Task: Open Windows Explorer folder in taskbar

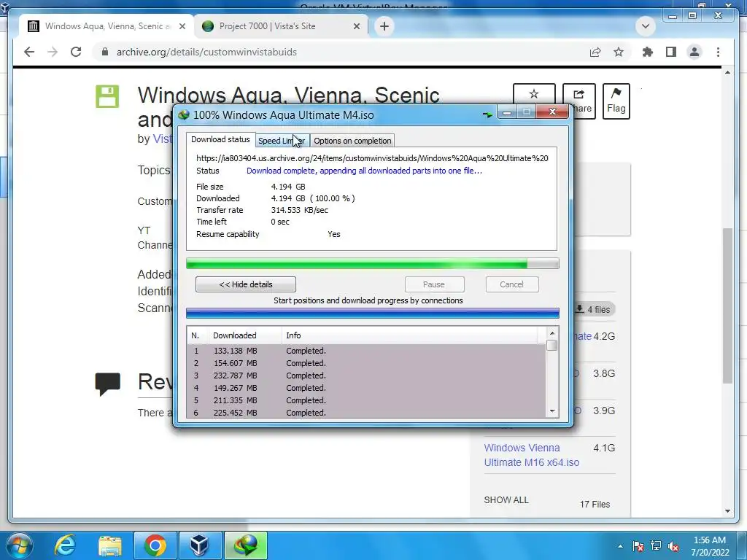Action: [x=110, y=545]
